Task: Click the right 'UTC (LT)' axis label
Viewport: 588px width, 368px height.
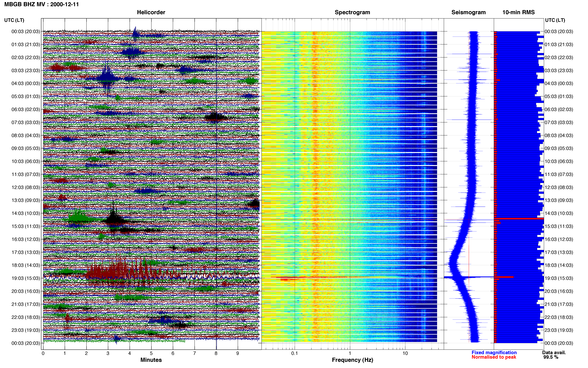Action: pos(555,20)
